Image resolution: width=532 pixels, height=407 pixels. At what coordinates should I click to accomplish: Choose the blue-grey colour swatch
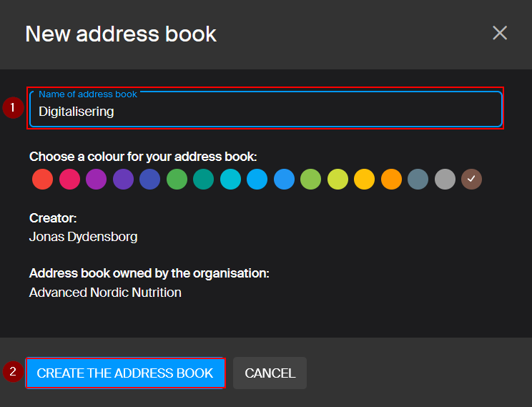point(418,180)
